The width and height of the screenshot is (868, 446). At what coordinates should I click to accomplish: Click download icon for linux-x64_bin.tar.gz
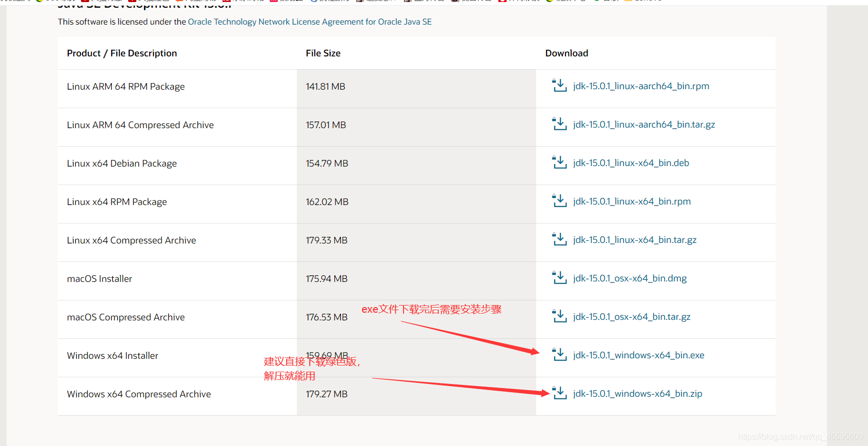pos(559,239)
